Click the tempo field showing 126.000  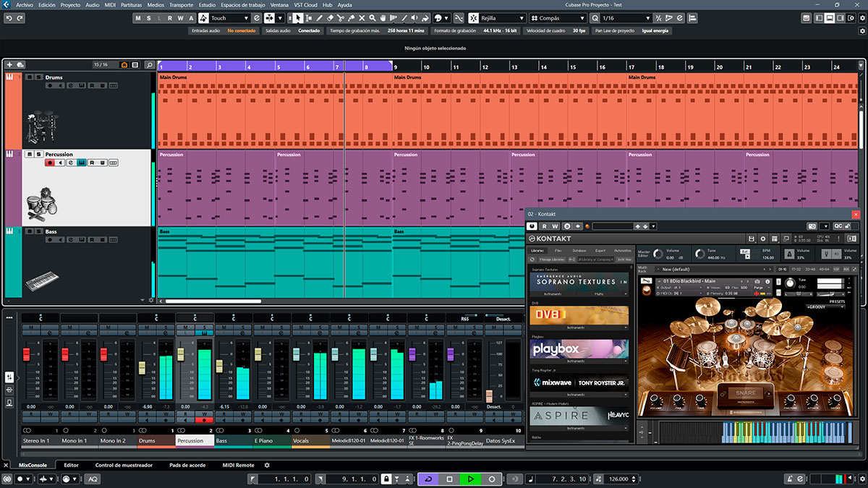click(618, 479)
